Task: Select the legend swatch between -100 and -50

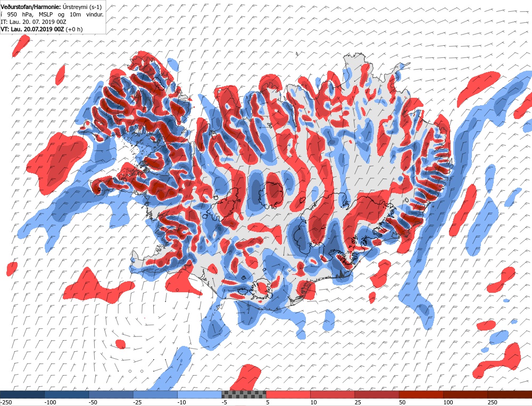Action: 67,394
